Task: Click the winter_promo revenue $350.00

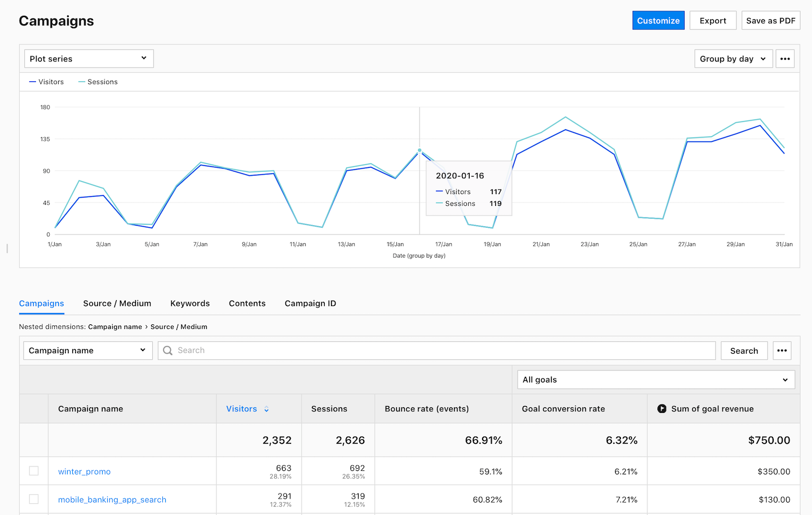Action: point(774,472)
